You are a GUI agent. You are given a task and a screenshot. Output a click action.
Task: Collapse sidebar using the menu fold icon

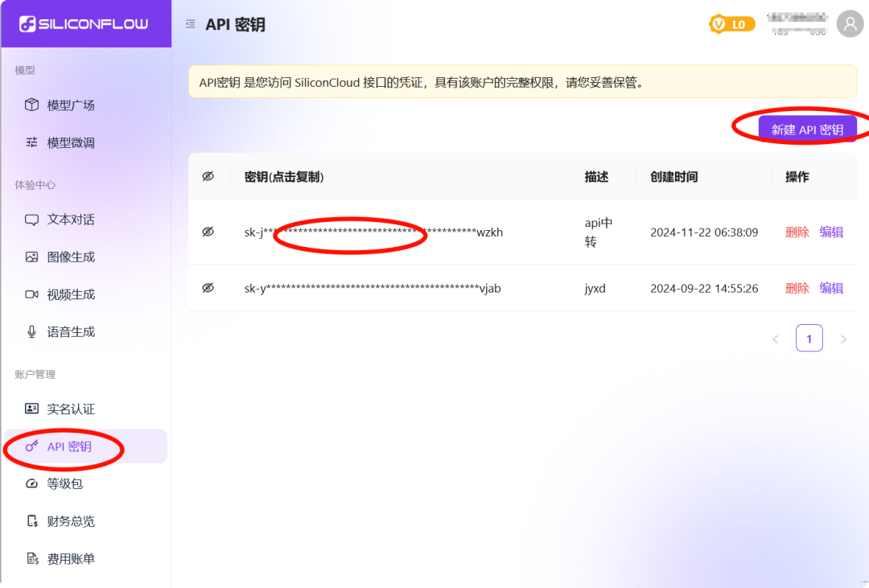(x=191, y=24)
